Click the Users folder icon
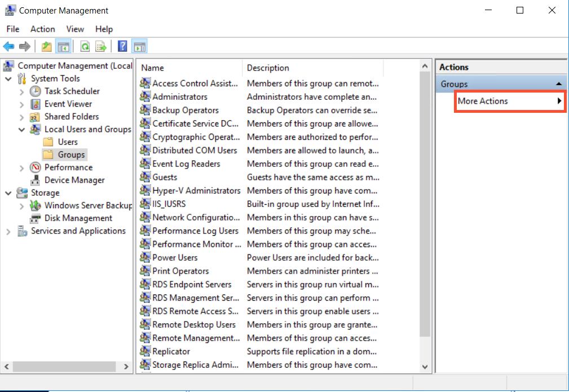Image resolution: width=569 pixels, height=392 pixels. (x=48, y=142)
